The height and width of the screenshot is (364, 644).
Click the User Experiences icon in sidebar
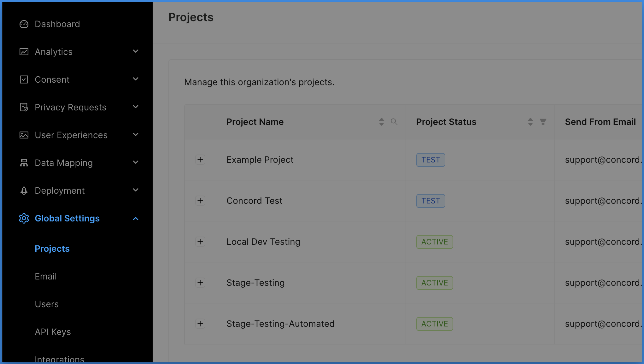[x=24, y=135]
